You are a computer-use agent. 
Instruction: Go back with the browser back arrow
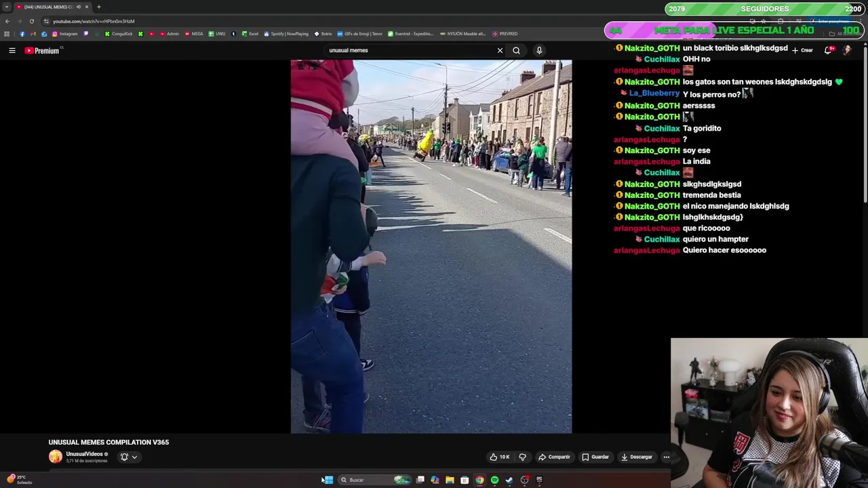pyautogui.click(x=7, y=21)
